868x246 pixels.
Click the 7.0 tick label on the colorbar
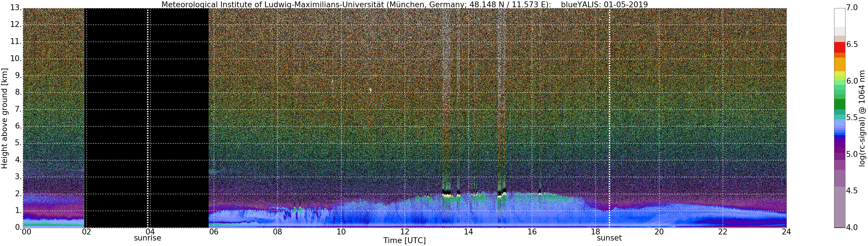pyautogui.click(x=852, y=8)
